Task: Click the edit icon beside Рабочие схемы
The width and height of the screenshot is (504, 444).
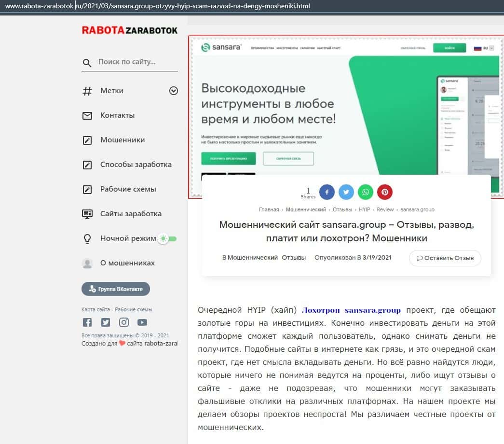Action: coord(87,190)
